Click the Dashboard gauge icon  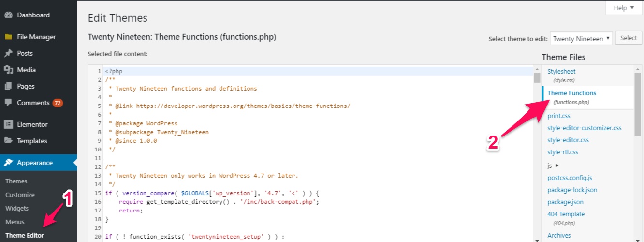click(8, 15)
